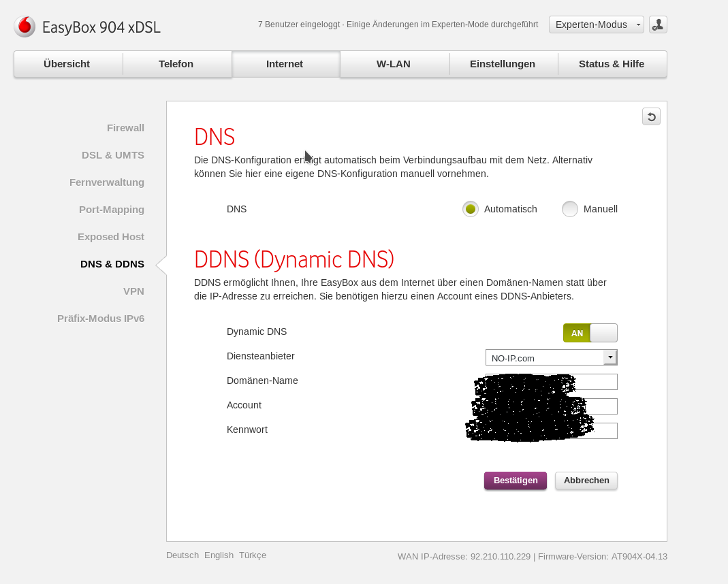
Task: Click the Vodafone logo icon
Action: click(25, 27)
